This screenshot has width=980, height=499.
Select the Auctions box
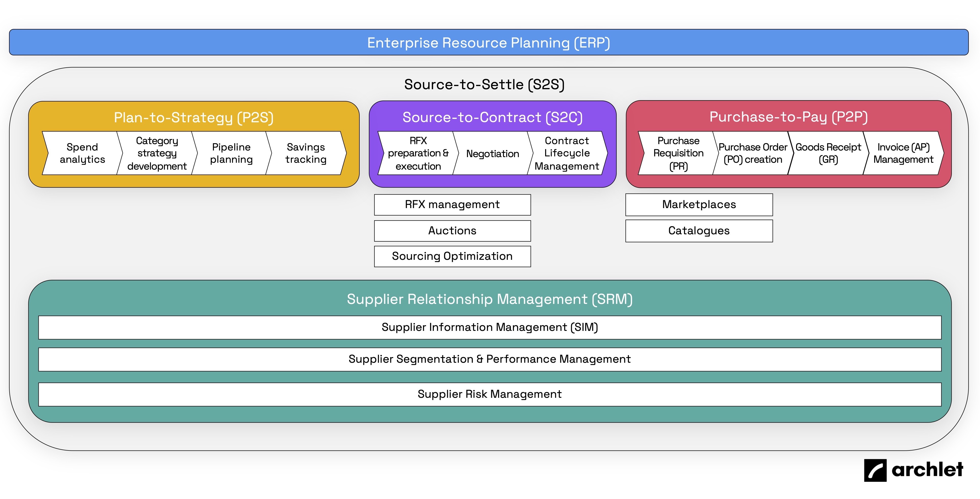[x=452, y=231]
